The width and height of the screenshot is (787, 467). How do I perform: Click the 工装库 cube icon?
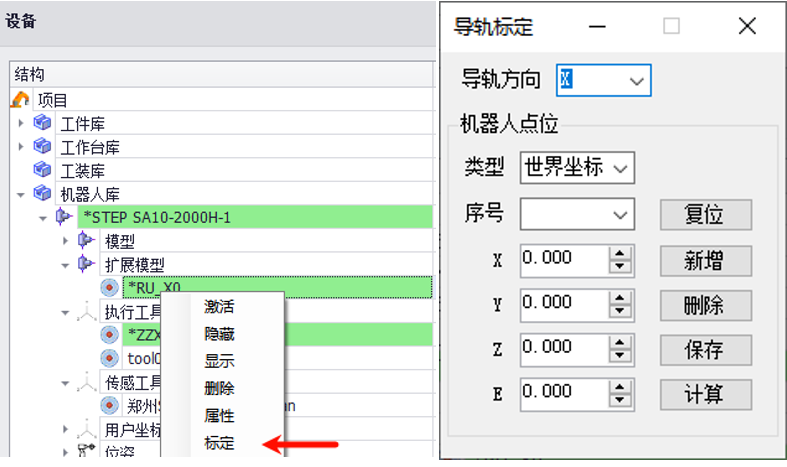pos(42,170)
